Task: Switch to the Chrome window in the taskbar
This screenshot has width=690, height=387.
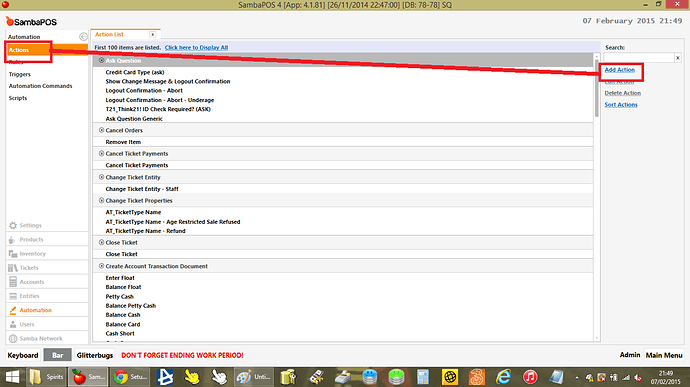Action: 131,377
